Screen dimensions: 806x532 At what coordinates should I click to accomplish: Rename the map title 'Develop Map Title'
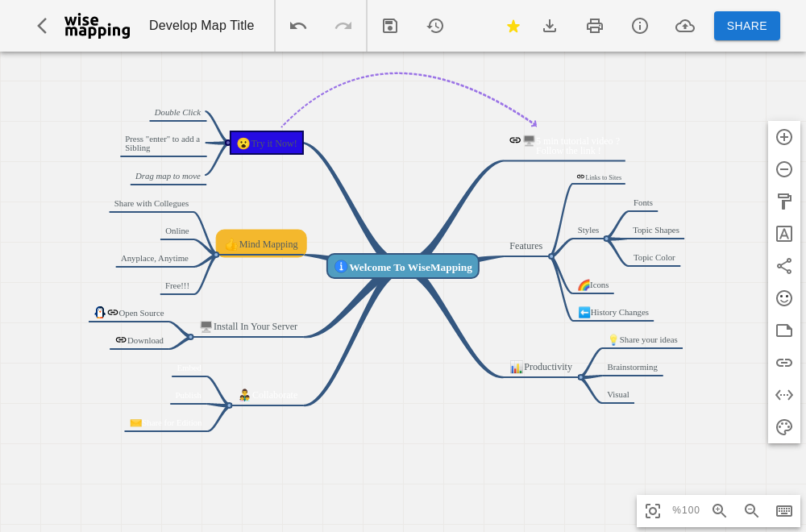[x=201, y=26]
